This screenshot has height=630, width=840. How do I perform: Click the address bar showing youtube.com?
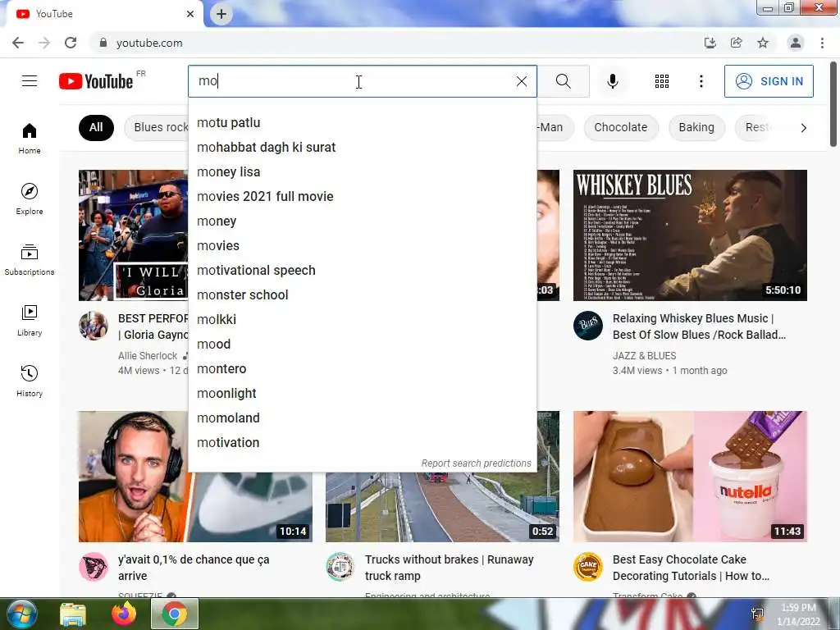(x=396, y=43)
